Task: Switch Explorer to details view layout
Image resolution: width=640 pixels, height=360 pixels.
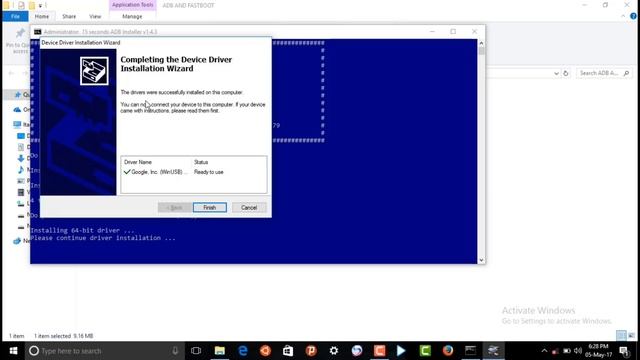Action: point(621,336)
